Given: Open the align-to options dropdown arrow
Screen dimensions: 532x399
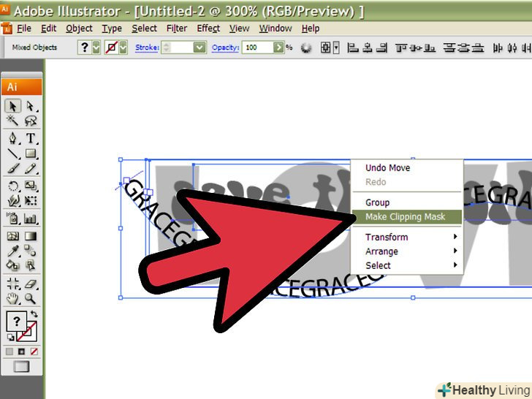Looking at the screenshot, I should [x=336, y=47].
